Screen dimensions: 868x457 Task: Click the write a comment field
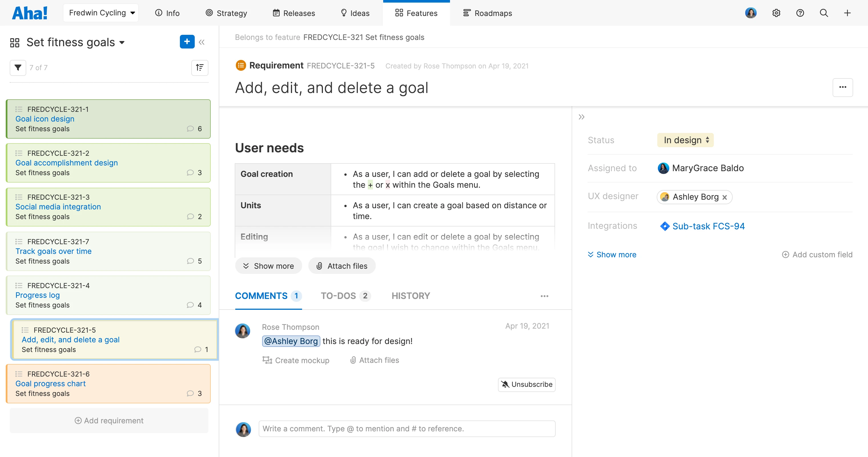[x=406, y=428]
